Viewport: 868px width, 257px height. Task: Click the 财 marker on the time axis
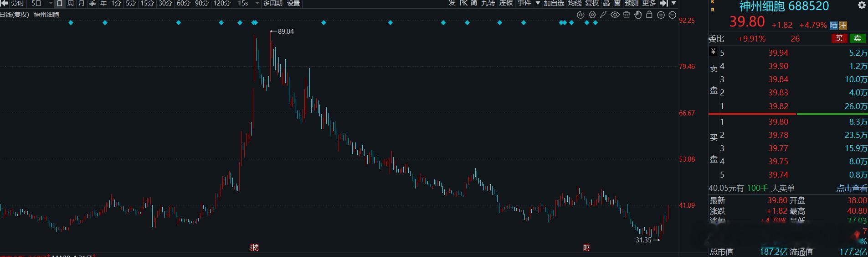[x=586, y=247]
